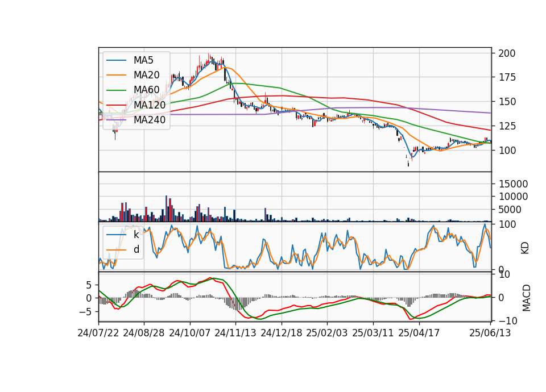The height and width of the screenshot is (392, 546).
Task: Click the 24/10/07 date tick label
Action: point(190,333)
